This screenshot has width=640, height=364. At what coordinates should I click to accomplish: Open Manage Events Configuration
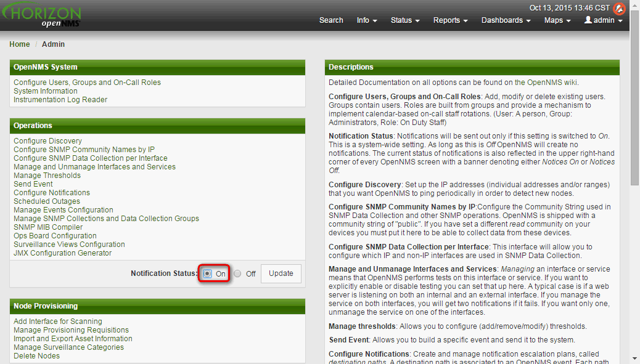point(64,210)
